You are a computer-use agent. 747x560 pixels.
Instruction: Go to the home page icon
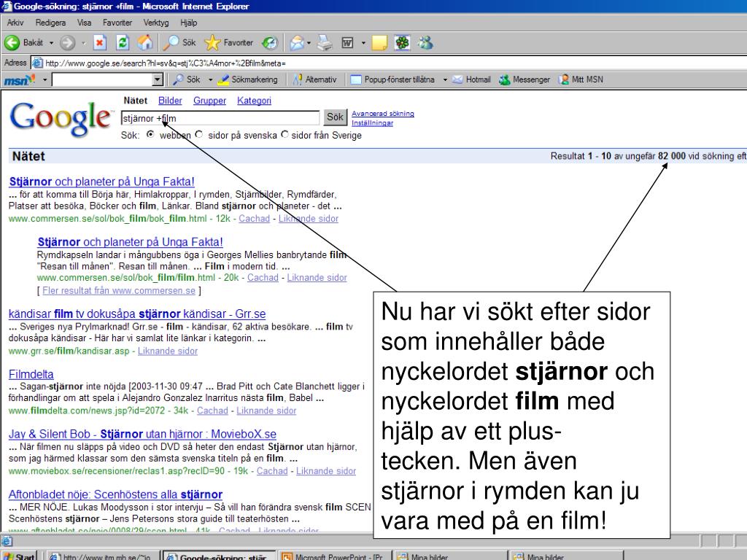tap(145, 43)
